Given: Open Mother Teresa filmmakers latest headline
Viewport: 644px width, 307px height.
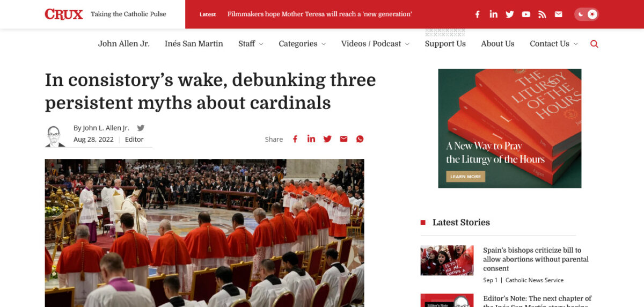Looking at the screenshot, I should click(x=319, y=14).
